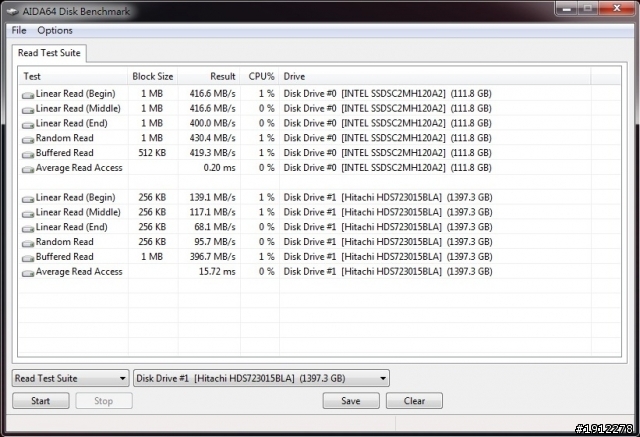The image size is (640, 437).
Task: Click drive icon of Linear Read (Begin) 139.1 MB/s row
Action: pyautogui.click(x=28, y=199)
